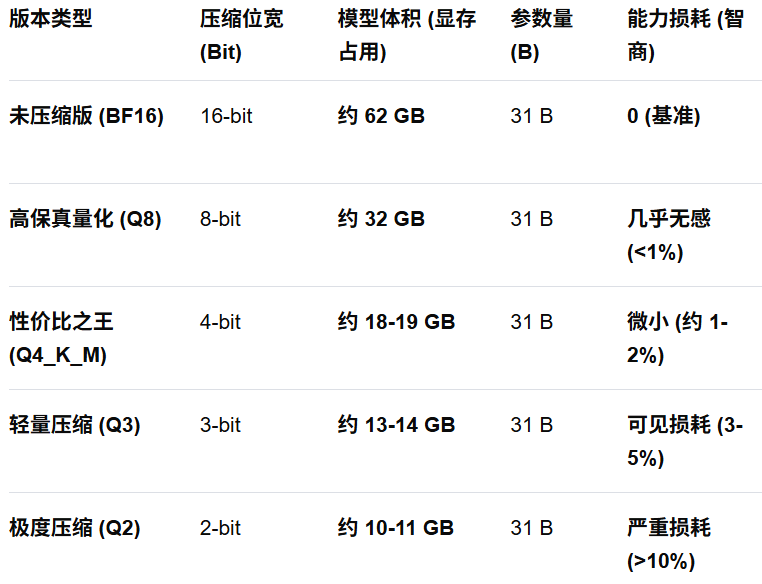The height and width of the screenshot is (584, 762).
Task: Click the 严重损耗 (>10%) cell
Action: 669,544
